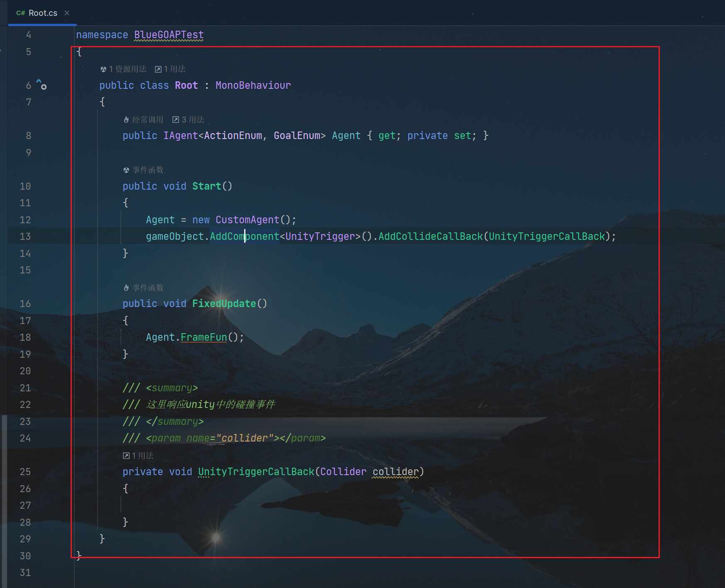Viewport: 725px width, 588px height.
Task: Click the usage arrow icon before '3 用法'
Action: coord(176,120)
